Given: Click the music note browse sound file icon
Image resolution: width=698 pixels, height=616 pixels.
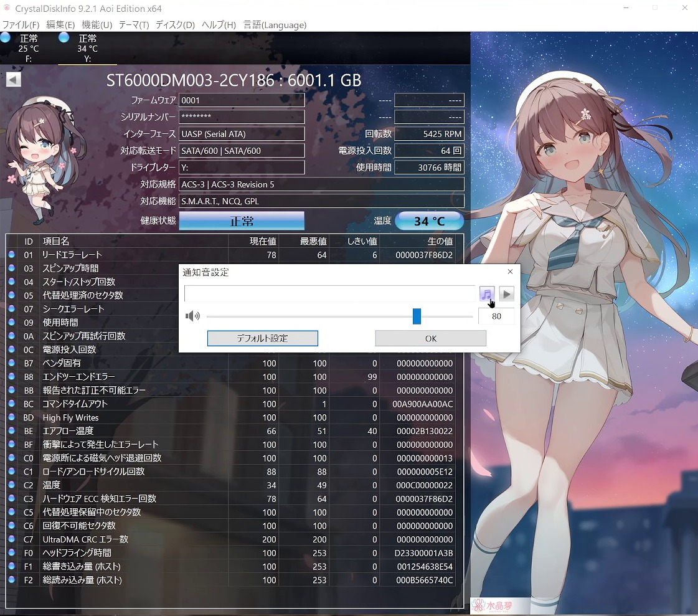Looking at the screenshot, I should [487, 293].
